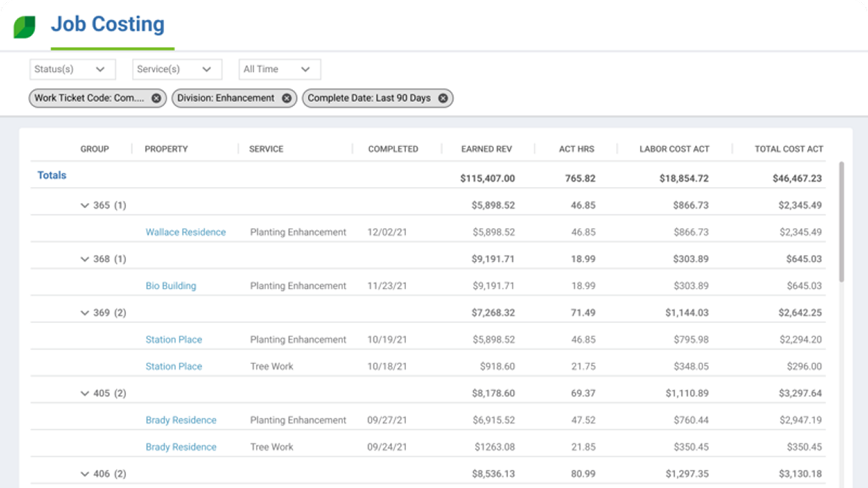
Task: Click the green leaf app logo
Action: [x=24, y=27]
